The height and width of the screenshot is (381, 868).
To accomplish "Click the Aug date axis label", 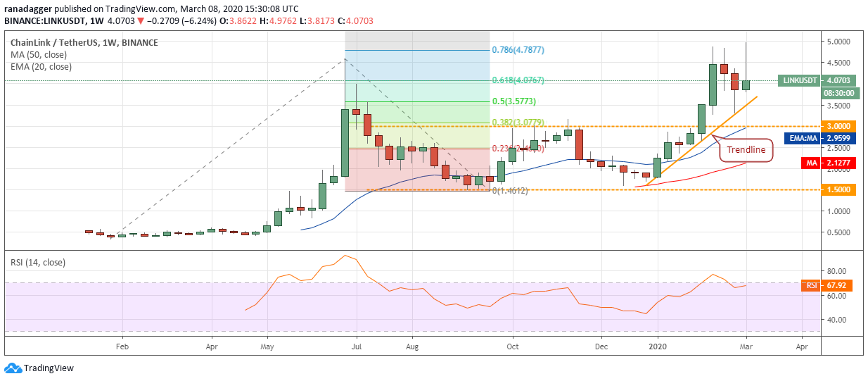I will tap(413, 346).
